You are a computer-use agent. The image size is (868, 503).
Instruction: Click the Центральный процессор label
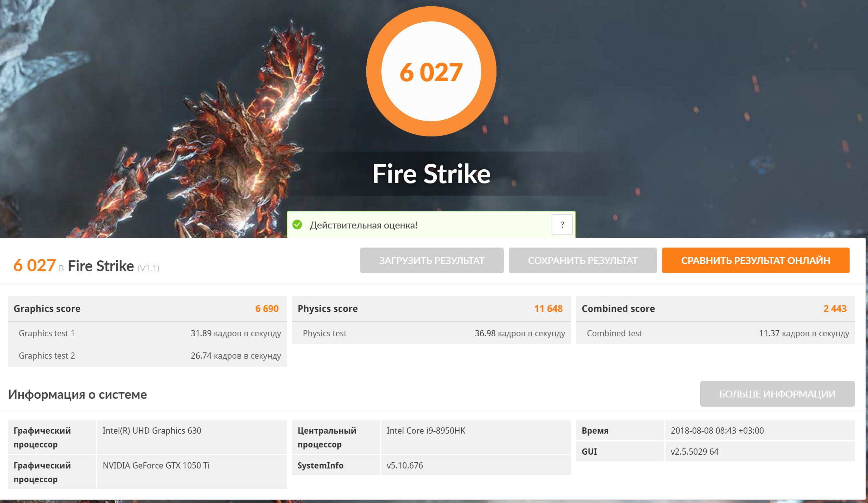(326, 438)
